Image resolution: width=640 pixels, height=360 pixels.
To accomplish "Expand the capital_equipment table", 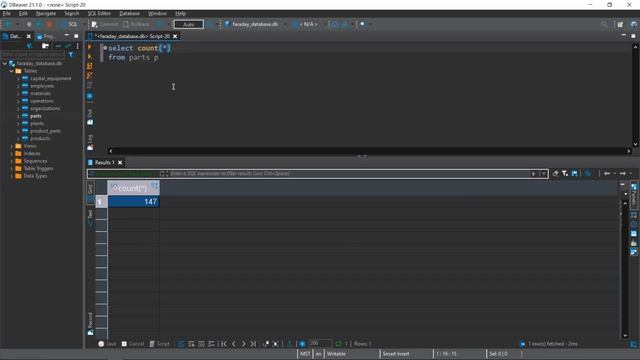I will point(18,78).
